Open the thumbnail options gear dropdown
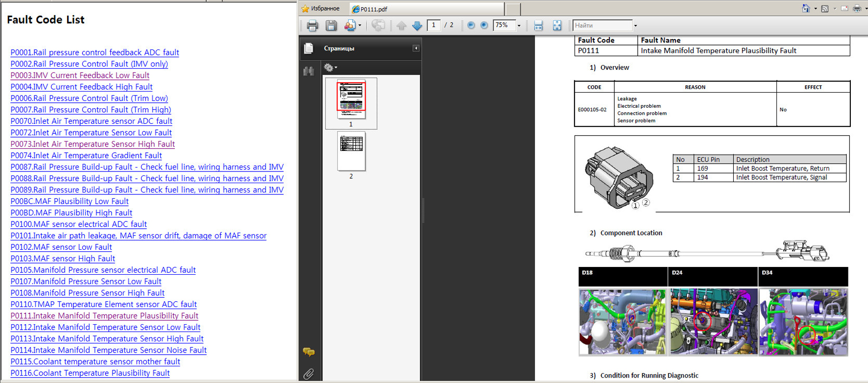 pos(331,68)
